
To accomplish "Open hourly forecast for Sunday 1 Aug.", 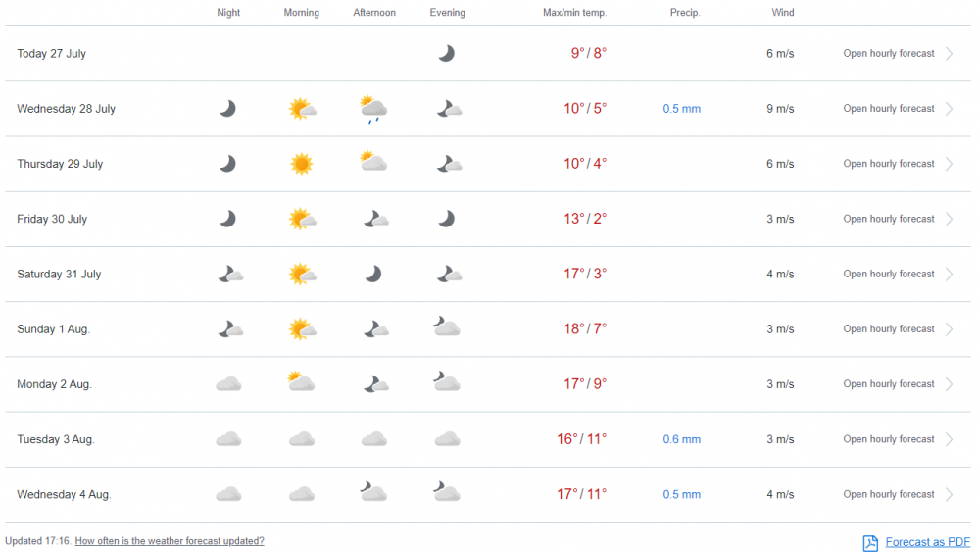I will coord(889,329).
